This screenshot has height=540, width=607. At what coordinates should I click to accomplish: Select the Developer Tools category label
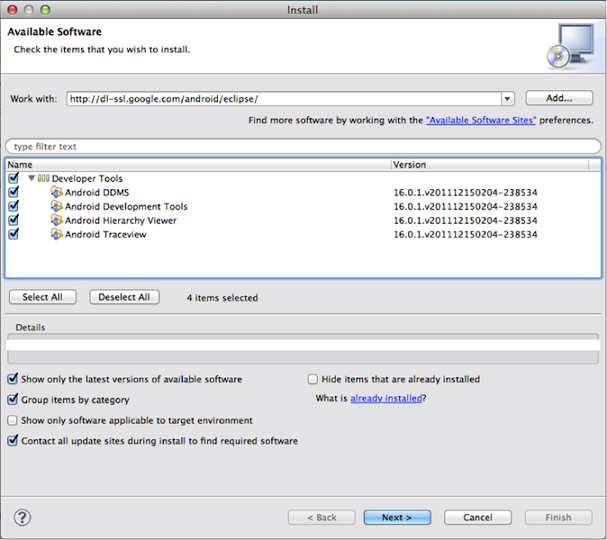[87, 178]
